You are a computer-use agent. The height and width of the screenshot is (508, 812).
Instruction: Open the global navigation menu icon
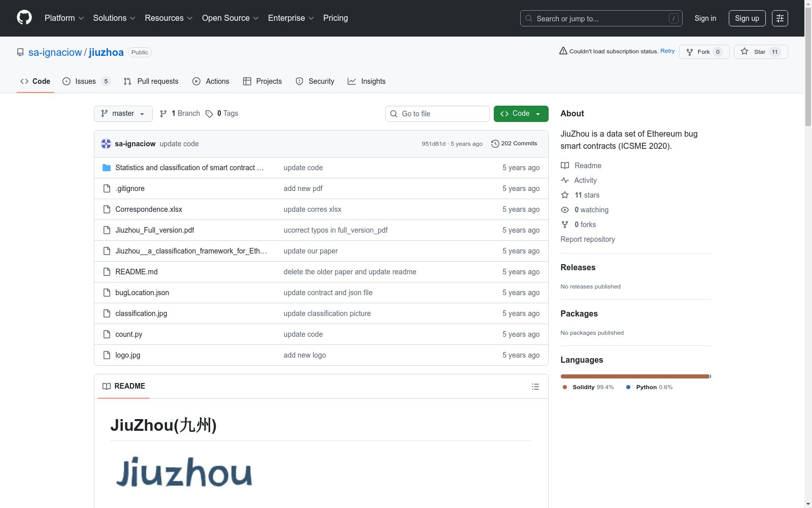click(x=780, y=18)
